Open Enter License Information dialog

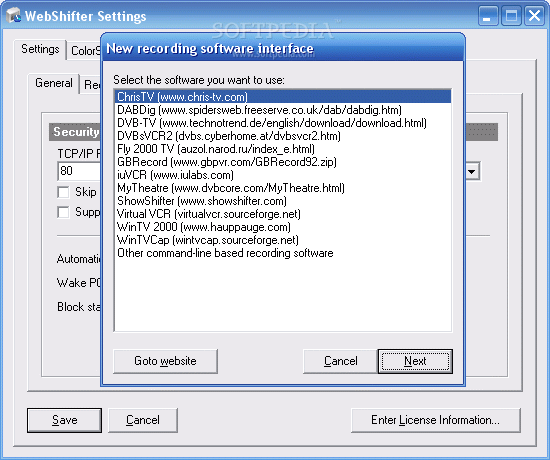(x=436, y=420)
